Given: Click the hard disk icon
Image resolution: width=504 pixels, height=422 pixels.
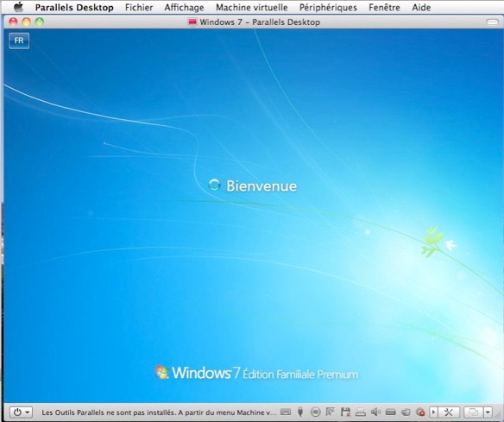Looking at the screenshot, I should click(391, 412).
